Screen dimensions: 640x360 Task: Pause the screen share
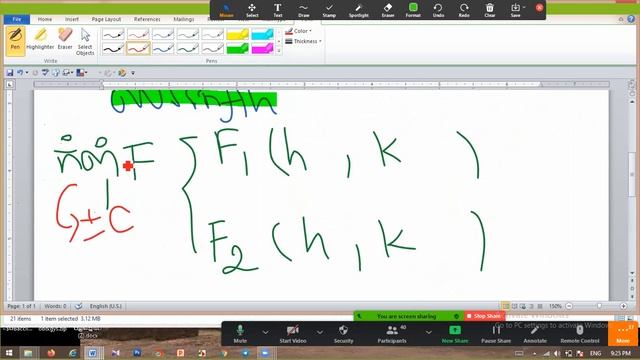coord(496,334)
